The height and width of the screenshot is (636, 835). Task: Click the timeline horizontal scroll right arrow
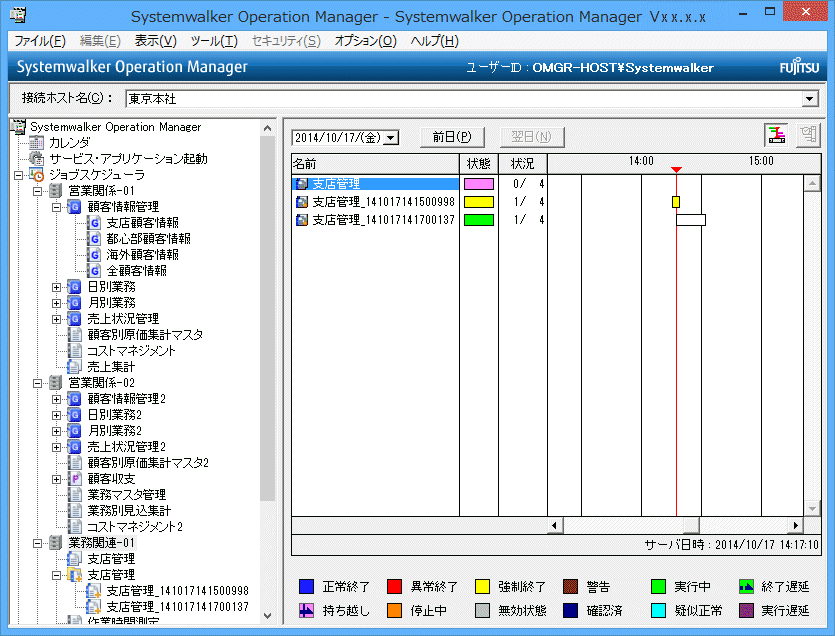click(796, 525)
